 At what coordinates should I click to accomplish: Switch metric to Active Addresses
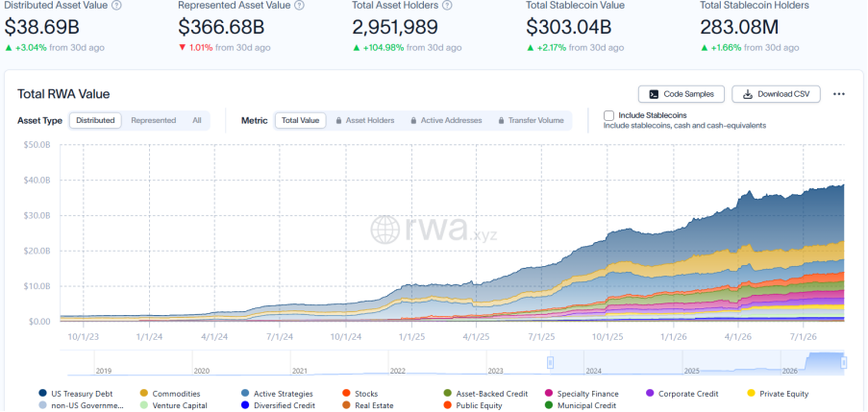(x=446, y=120)
